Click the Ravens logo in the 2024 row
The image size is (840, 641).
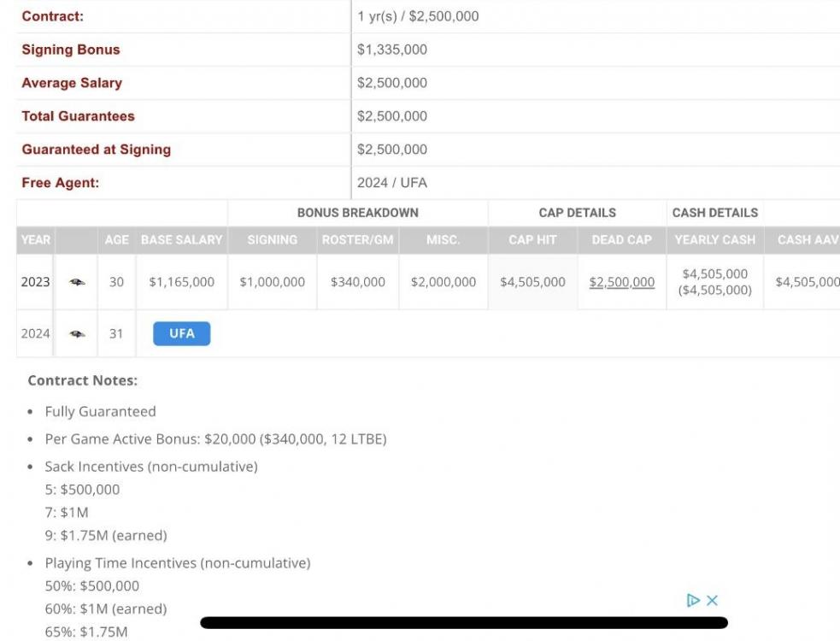point(77,334)
